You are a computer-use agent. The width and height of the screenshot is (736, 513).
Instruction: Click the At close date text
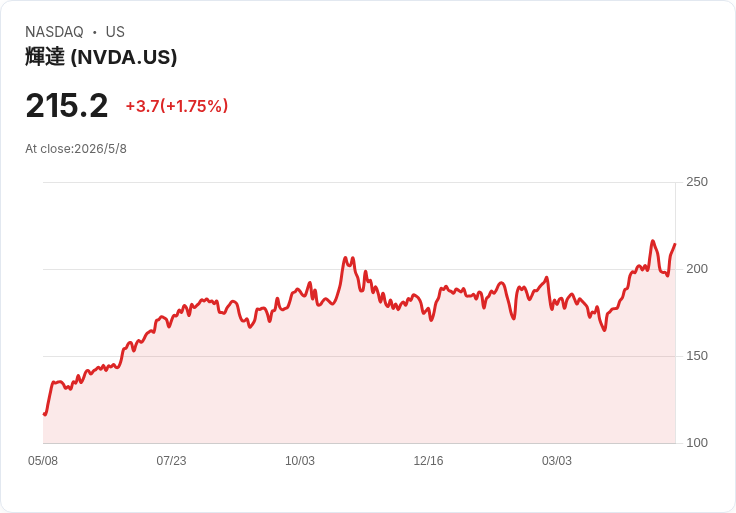(76, 149)
